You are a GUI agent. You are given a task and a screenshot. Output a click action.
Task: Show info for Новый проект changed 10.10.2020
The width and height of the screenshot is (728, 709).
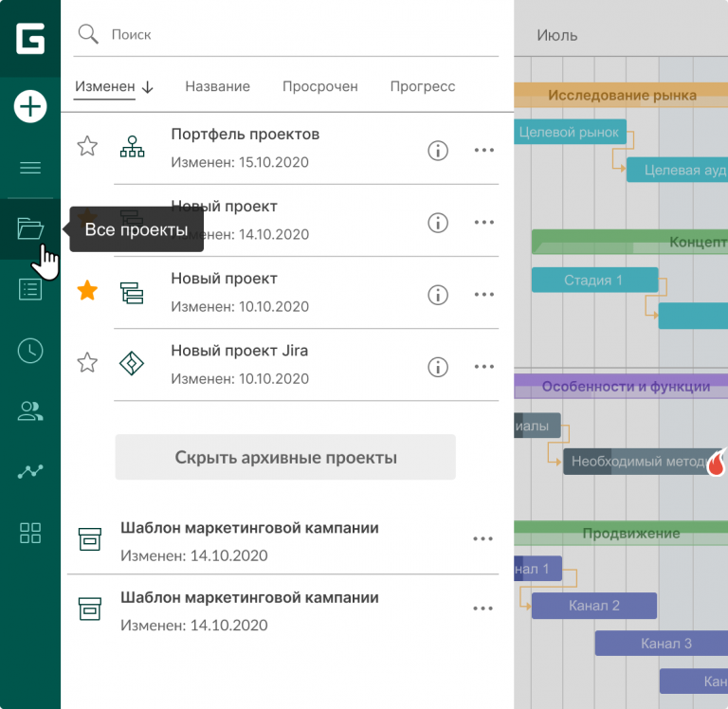point(438,295)
